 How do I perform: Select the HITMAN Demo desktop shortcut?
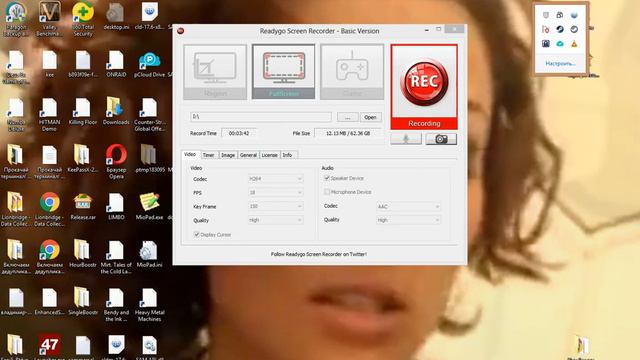(x=49, y=114)
